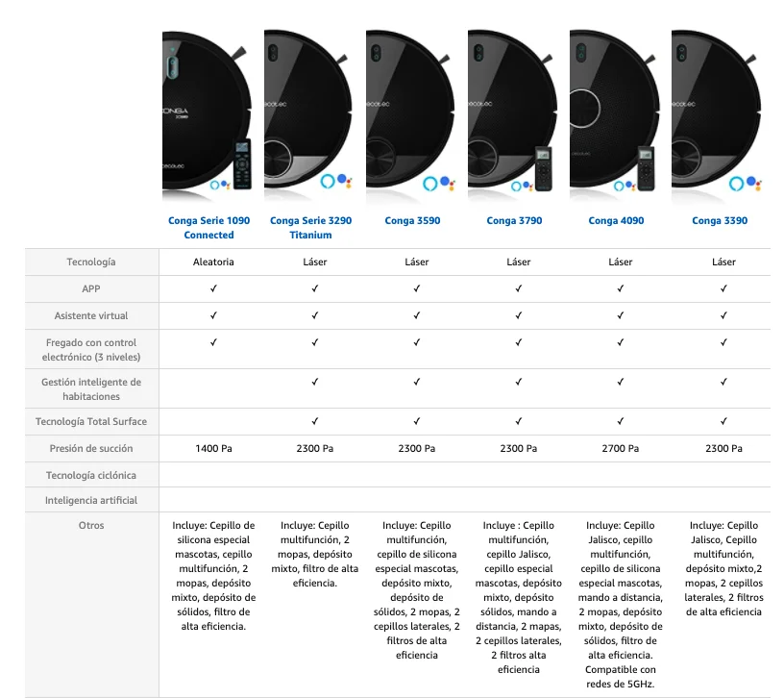Click Asistente virtual checkmark for Conga 3290 Titanium
This screenshot has height=698, width=784.
[315, 315]
